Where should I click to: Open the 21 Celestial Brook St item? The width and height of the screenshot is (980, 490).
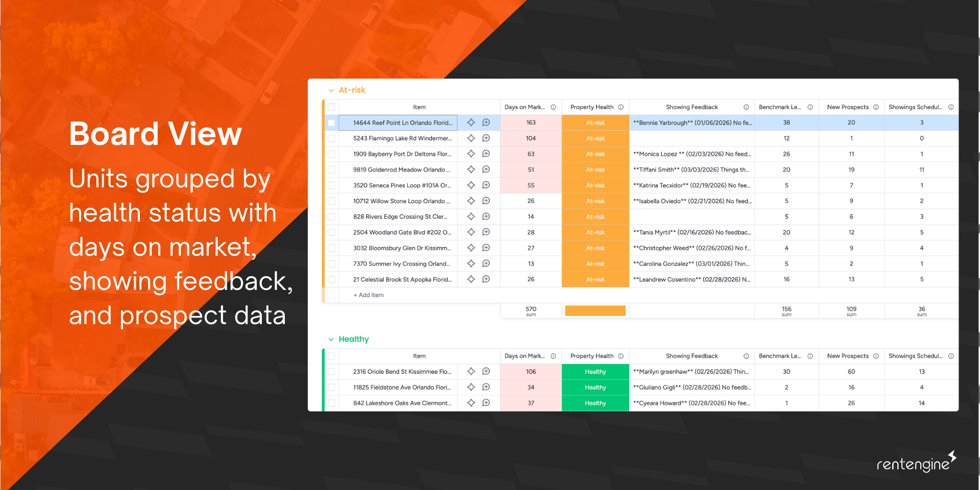click(x=402, y=279)
